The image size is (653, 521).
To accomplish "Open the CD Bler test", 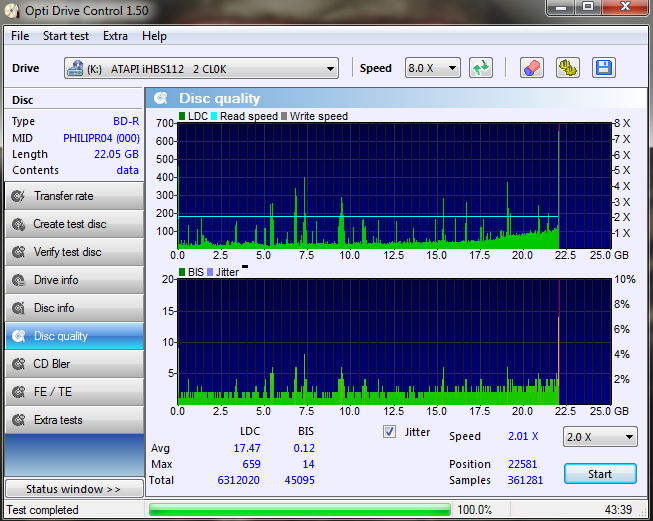I will coord(74,364).
